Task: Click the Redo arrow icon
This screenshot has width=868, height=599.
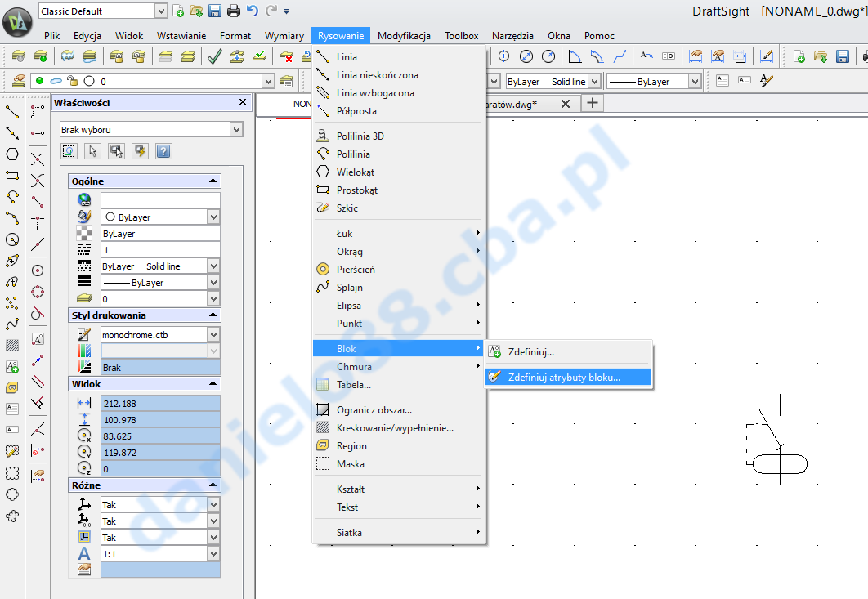Action: [x=271, y=11]
